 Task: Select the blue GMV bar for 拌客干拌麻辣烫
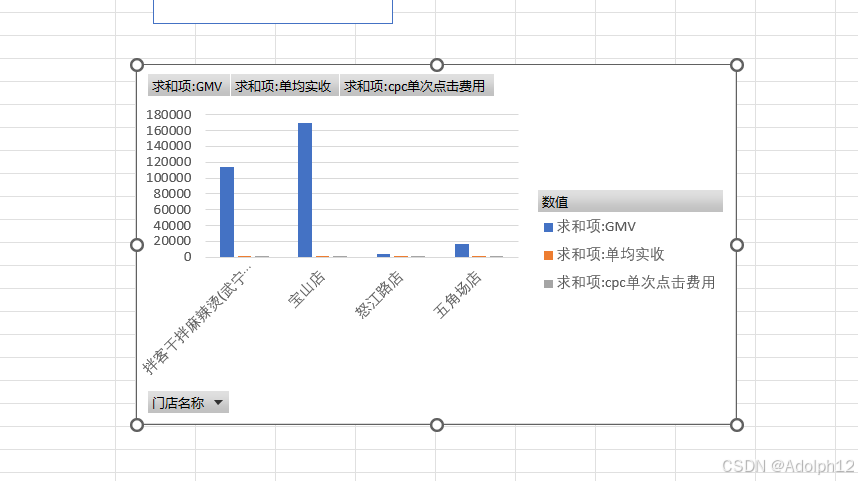point(227,212)
